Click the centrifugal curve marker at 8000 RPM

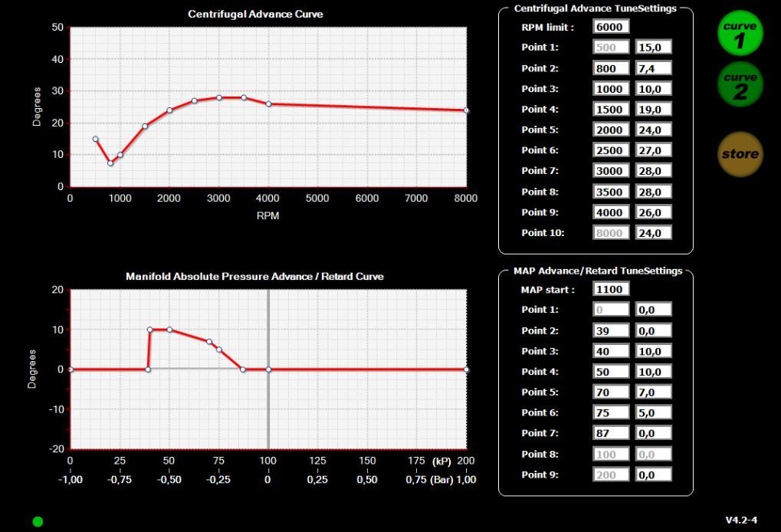(x=466, y=110)
